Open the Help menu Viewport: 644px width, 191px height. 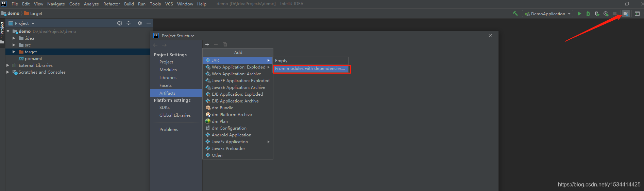202,4
